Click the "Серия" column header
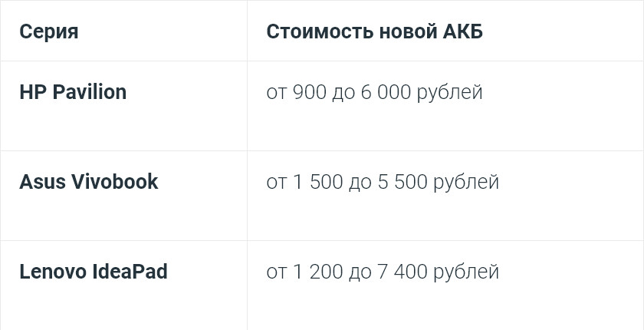Screen dimensions: 644x330 coord(48,32)
